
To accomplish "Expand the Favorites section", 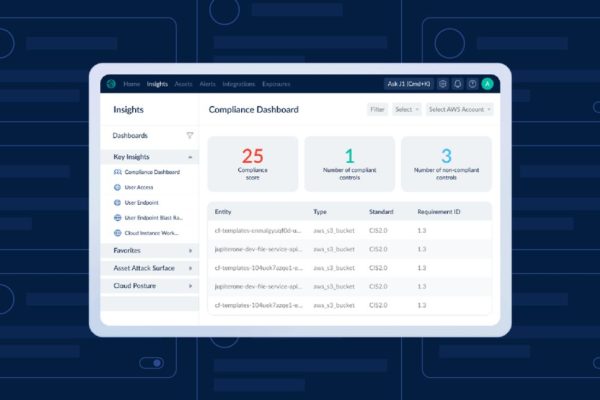I will tap(190, 250).
